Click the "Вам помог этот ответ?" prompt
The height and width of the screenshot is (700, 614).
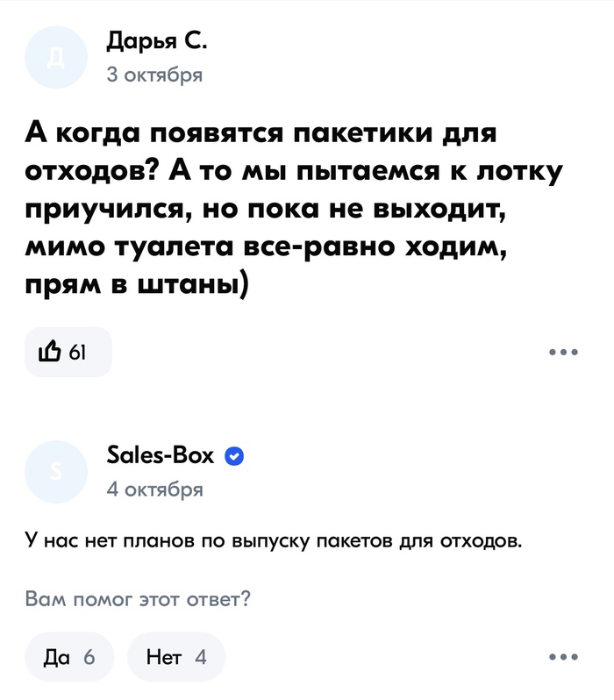point(138,598)
